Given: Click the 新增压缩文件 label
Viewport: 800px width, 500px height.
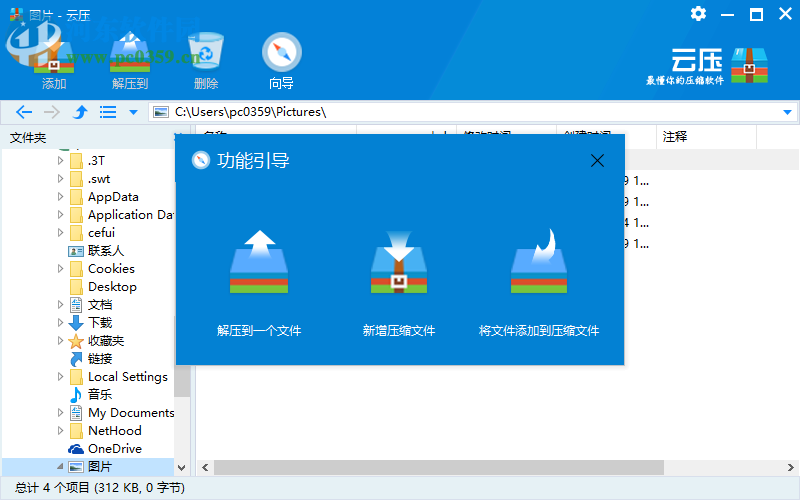Looking at the screenshot, I should (399, 331).
